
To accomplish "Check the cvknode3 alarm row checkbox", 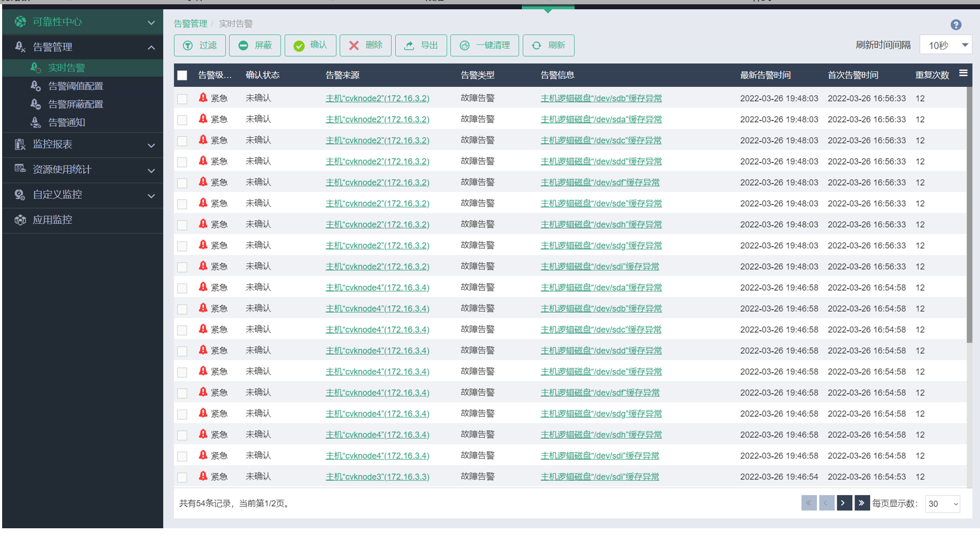I will coord(182,477).
